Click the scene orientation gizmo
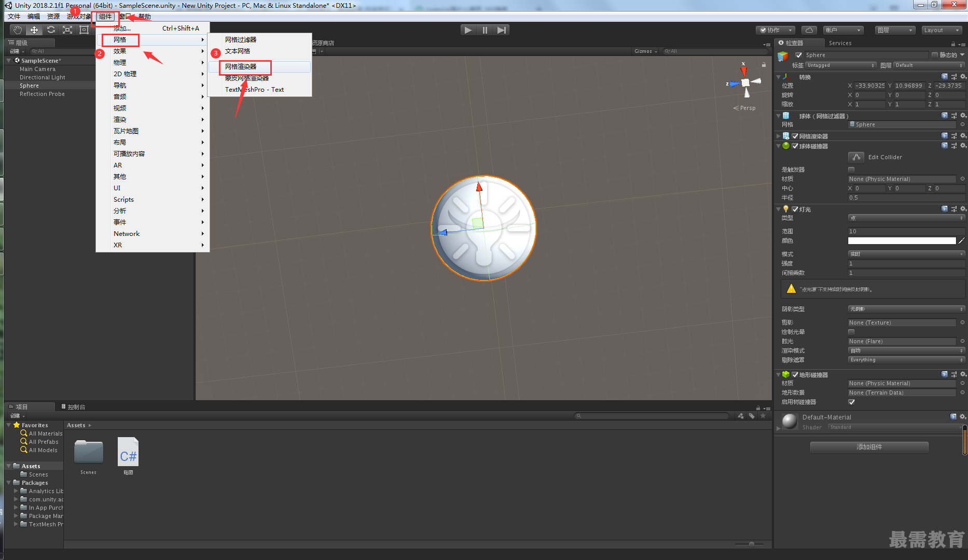This screenshot has height=560, width=968. click(x=745, y=82)
